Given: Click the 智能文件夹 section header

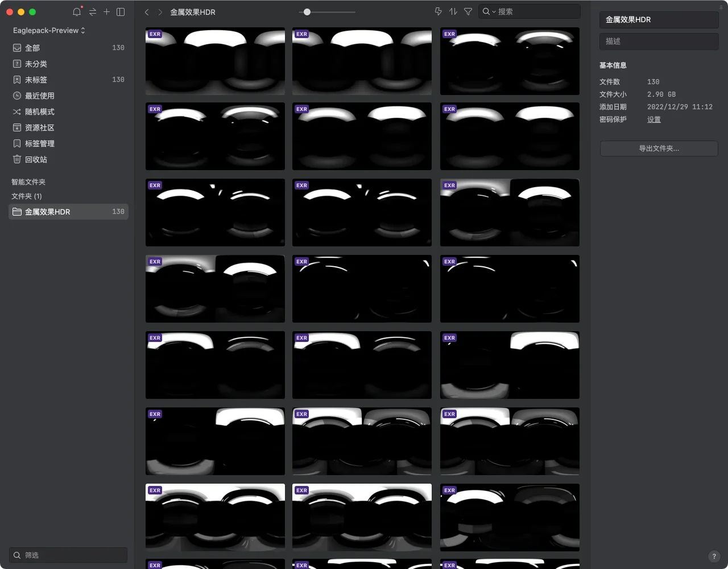Looking at the screenshot, I should coord(28,182).
